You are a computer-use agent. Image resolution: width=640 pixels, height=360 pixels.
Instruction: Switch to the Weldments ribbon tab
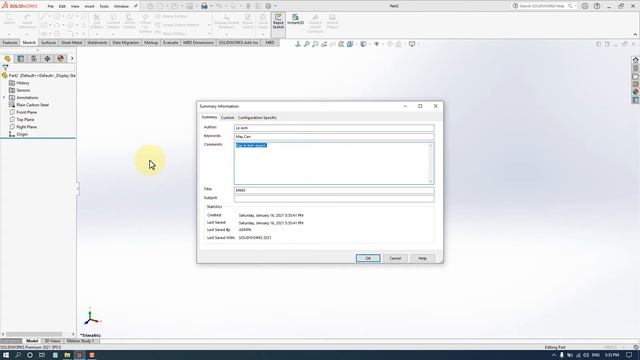point(97,42)
